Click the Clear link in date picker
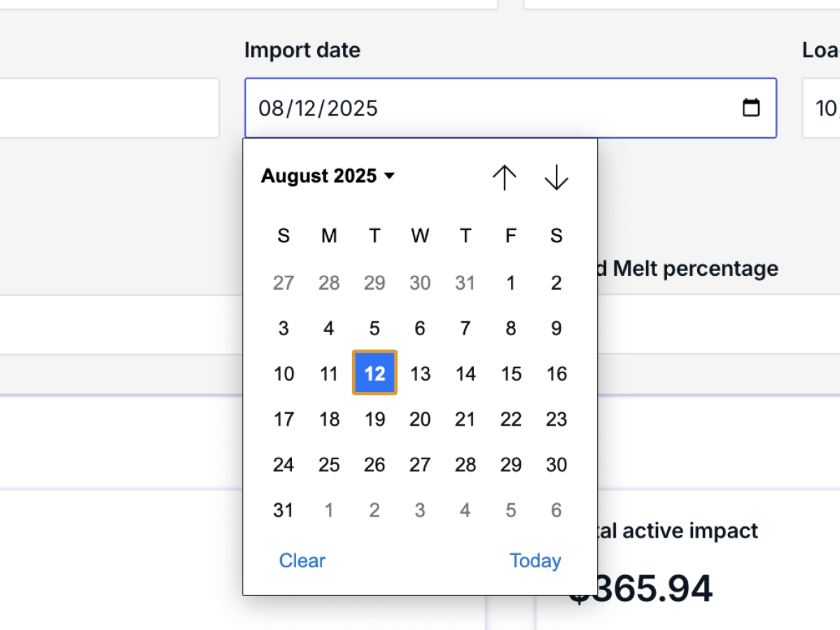This screenshot has height=630, width=840. click(x=302, y=561)
